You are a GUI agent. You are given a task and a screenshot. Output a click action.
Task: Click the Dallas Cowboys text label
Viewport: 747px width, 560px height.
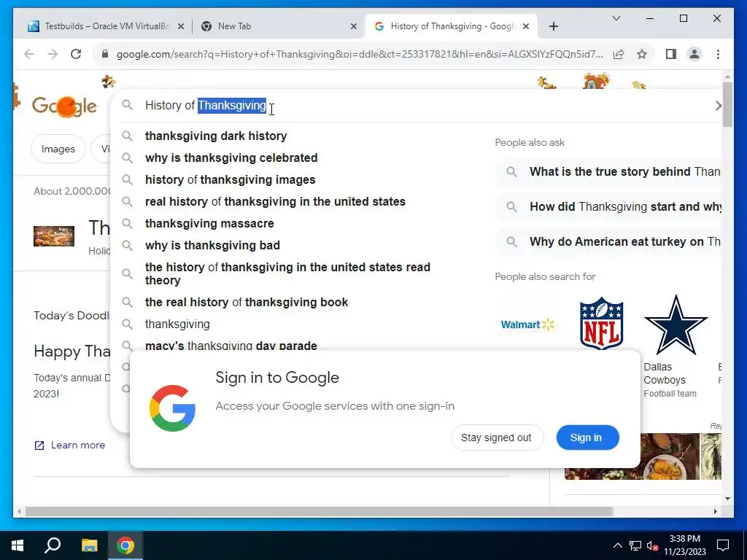665,373
